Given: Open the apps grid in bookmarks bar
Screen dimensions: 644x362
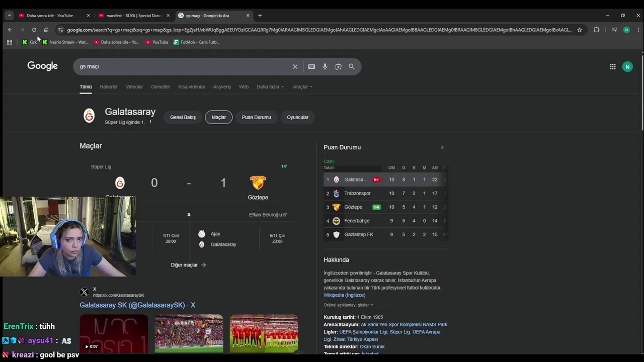Looking at the screenshot, I should click(9, 42).
